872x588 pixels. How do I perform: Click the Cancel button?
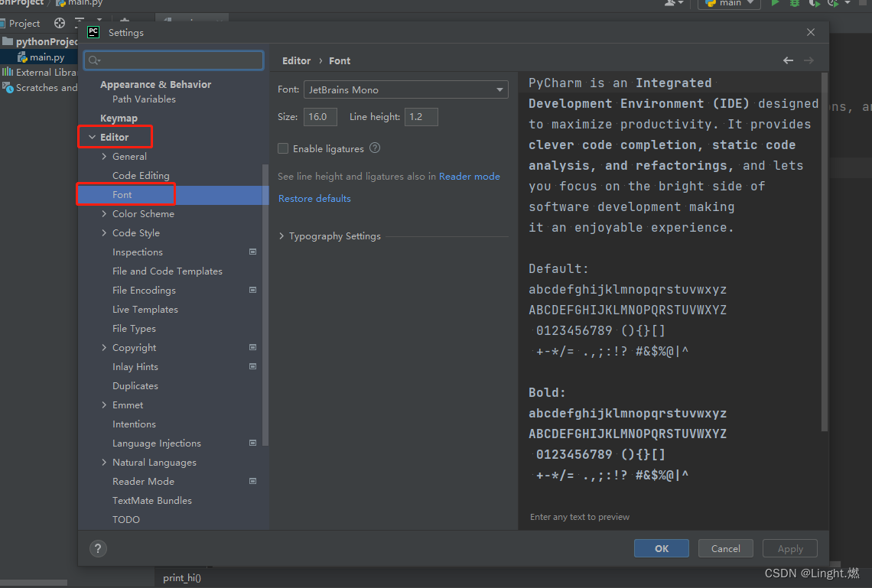(726, 548)
